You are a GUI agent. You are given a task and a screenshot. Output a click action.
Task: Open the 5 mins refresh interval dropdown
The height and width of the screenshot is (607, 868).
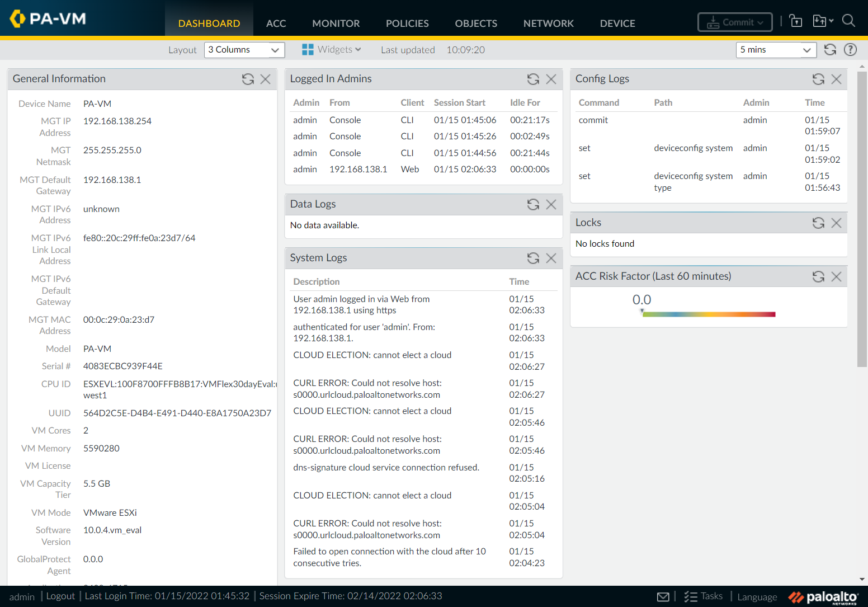776,50
